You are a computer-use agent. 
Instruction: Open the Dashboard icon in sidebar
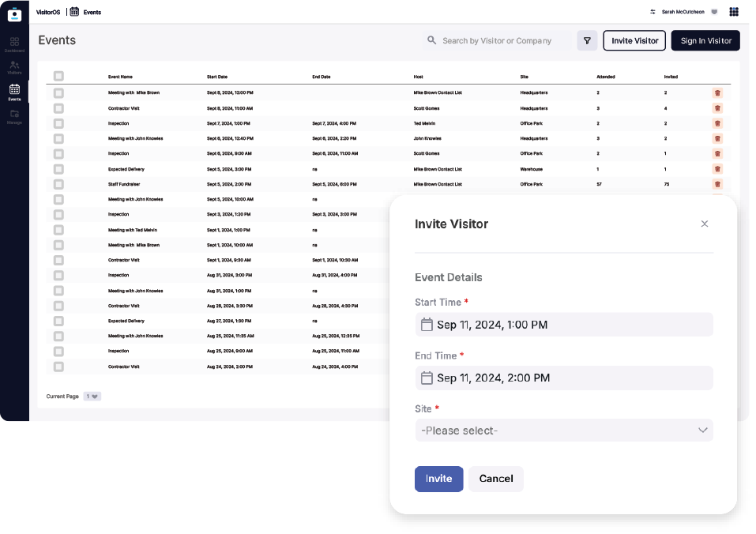click(14, 43)
